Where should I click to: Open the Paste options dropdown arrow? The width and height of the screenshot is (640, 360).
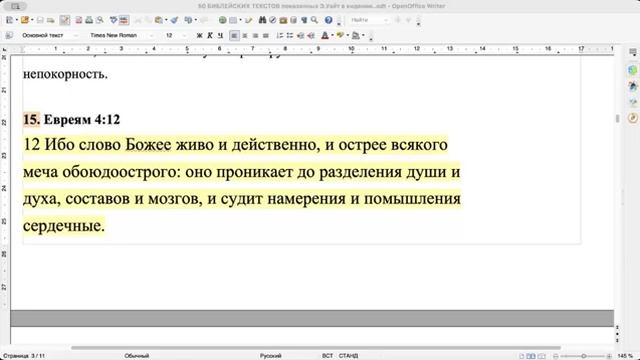point(166,20)
